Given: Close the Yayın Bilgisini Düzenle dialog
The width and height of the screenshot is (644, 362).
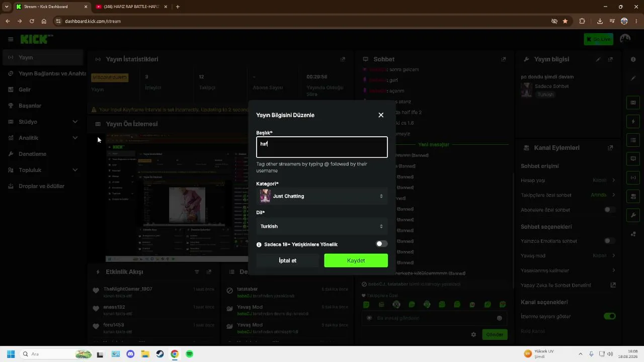Looking at the screenshot, I should pyautogui.click(x=381, y=115).
